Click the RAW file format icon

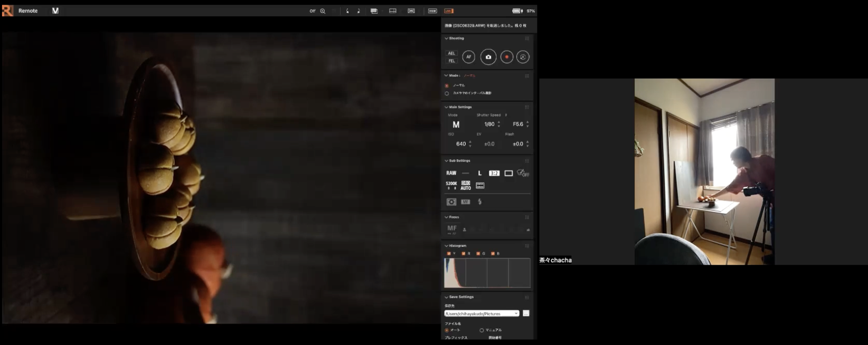coord(451,173)
